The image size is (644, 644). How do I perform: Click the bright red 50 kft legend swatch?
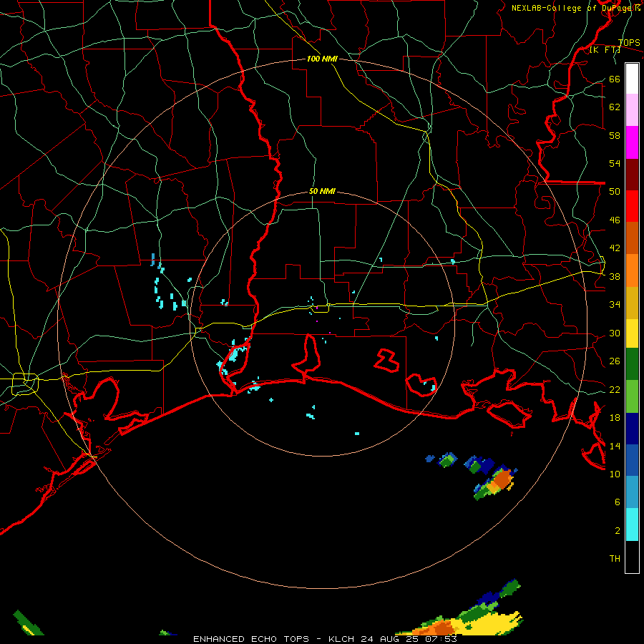pyautogui.click(x=632, y=206)
